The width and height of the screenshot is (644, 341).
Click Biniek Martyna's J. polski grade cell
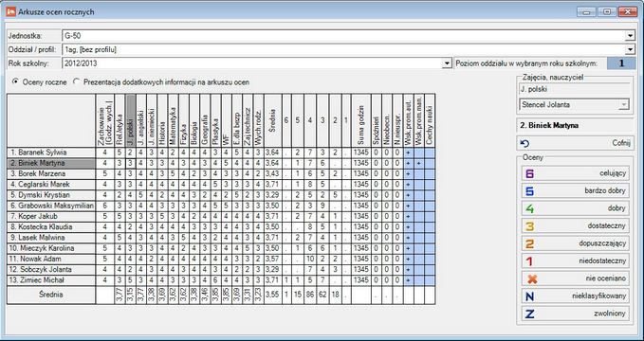coord(130,163)
